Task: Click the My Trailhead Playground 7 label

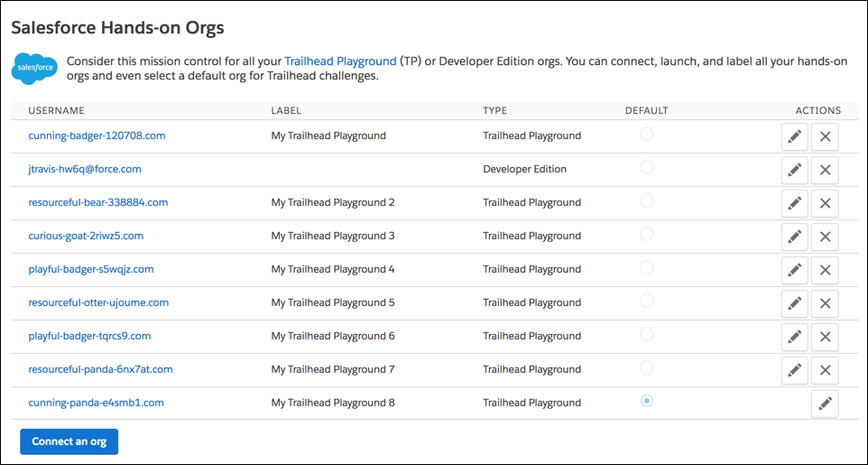Action: click(x=333, y=369)
